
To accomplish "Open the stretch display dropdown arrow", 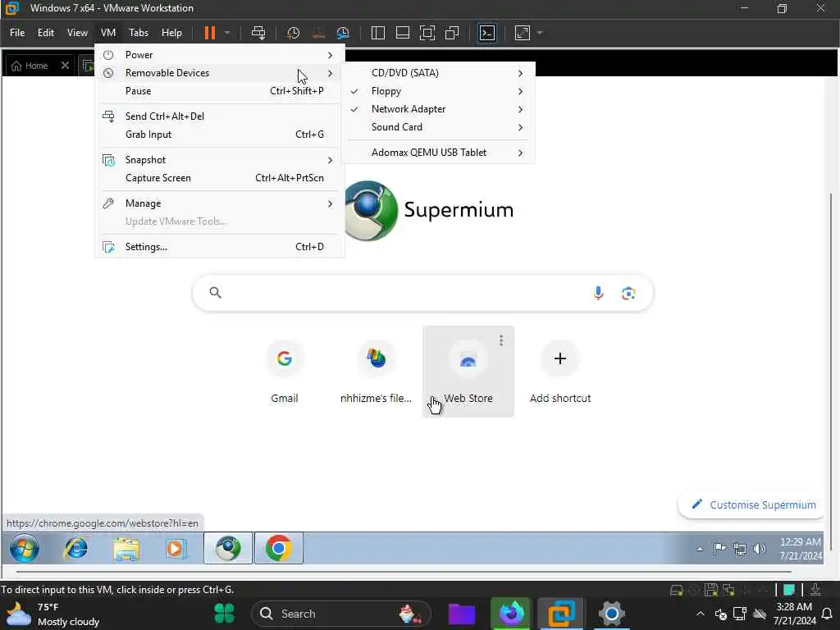I will pos(540,33).
